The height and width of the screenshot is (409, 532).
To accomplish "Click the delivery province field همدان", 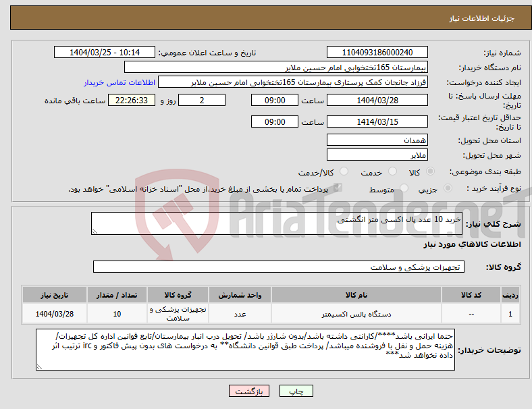I will [x=377, y=140].
